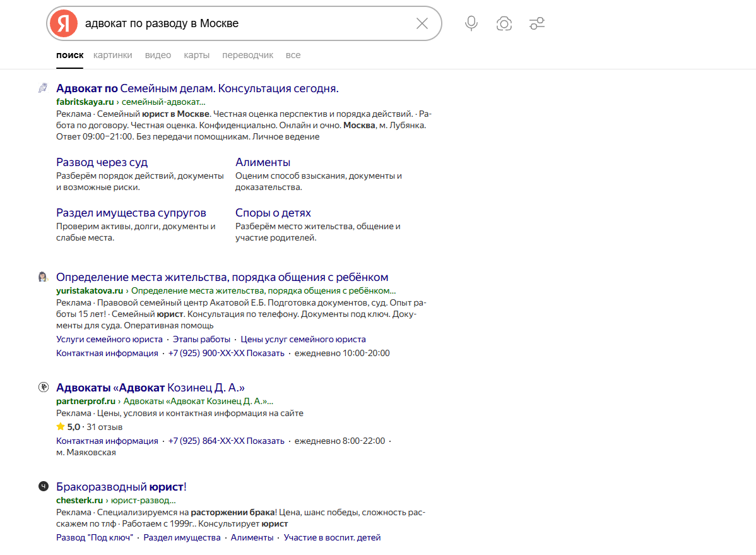Switch to картинки tab
Viewport: 756px width, 555px height.
pyautogui.click(x=113, y=55)
